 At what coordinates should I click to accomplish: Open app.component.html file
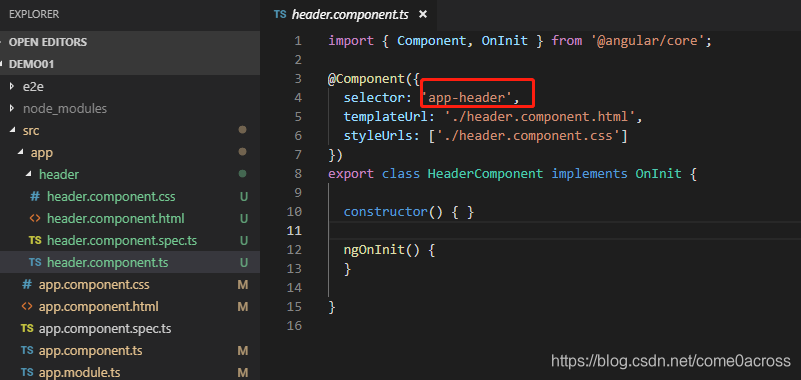click(x=99, y=306)
